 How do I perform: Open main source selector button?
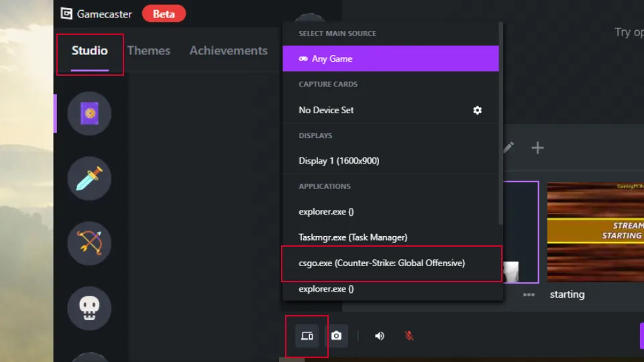307,336
